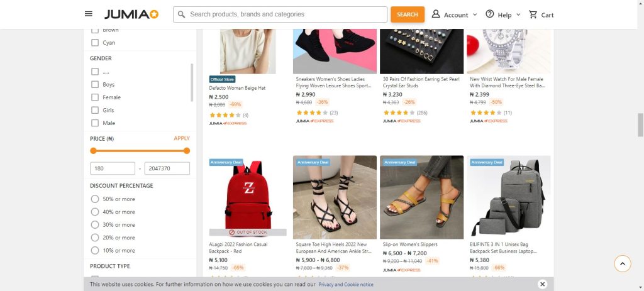Image resolution: width=644 pixels, height=291 pixels.
Task: Enable the Cyan color checkbox
Action: point(95,43)
